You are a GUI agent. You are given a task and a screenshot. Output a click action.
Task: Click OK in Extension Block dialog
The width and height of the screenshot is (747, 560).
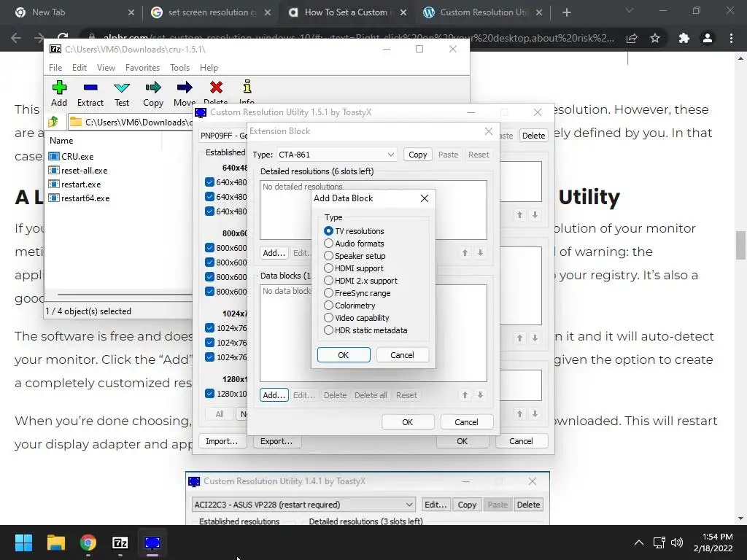(407, 422)
